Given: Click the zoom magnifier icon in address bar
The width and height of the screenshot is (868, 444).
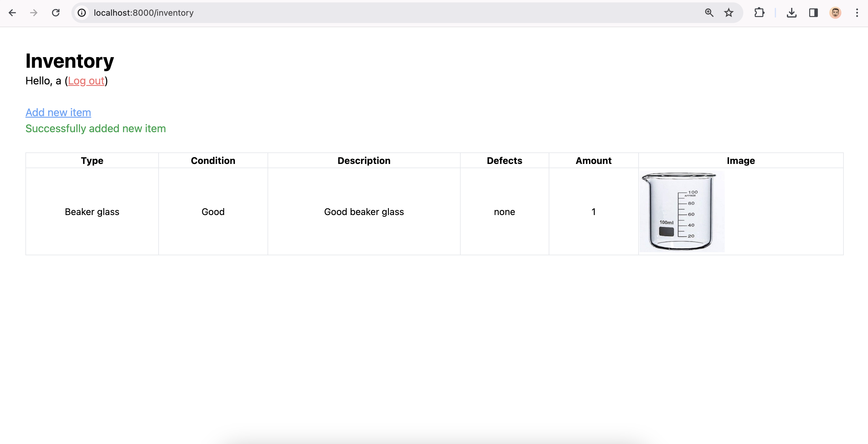Looking at the screenshot, I should (709, 13).
